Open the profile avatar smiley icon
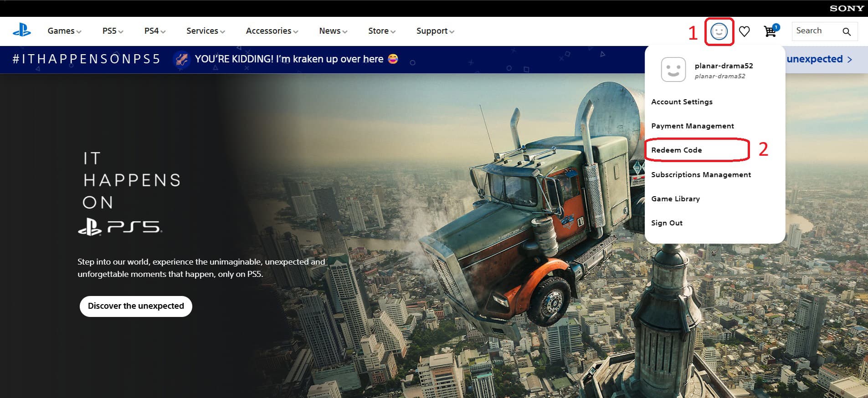Image resolution: width=868 pixels, height=398 pixels. point(719,31)
